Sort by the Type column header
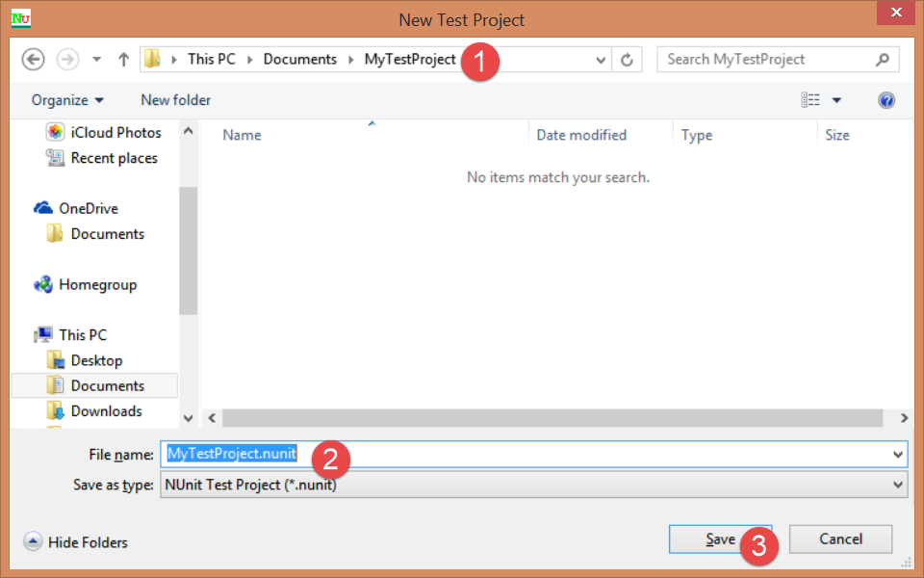This screenshot has width=924, height=578. point(697,135)
